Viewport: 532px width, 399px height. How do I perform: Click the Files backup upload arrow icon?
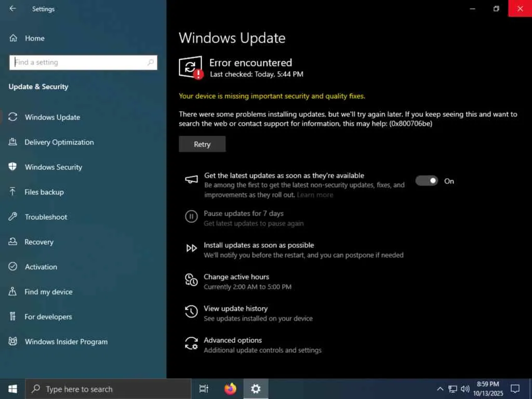pyautogui.click(x=12, y=192)
